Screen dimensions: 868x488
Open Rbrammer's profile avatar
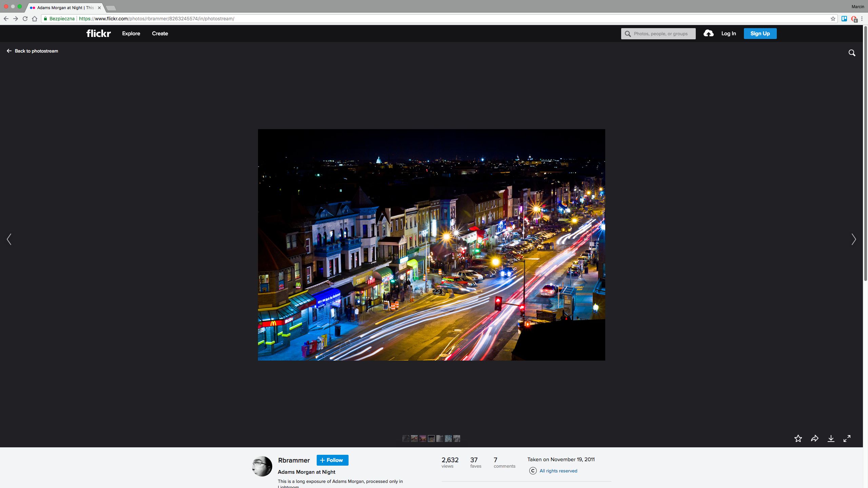(x=262, y=466)
